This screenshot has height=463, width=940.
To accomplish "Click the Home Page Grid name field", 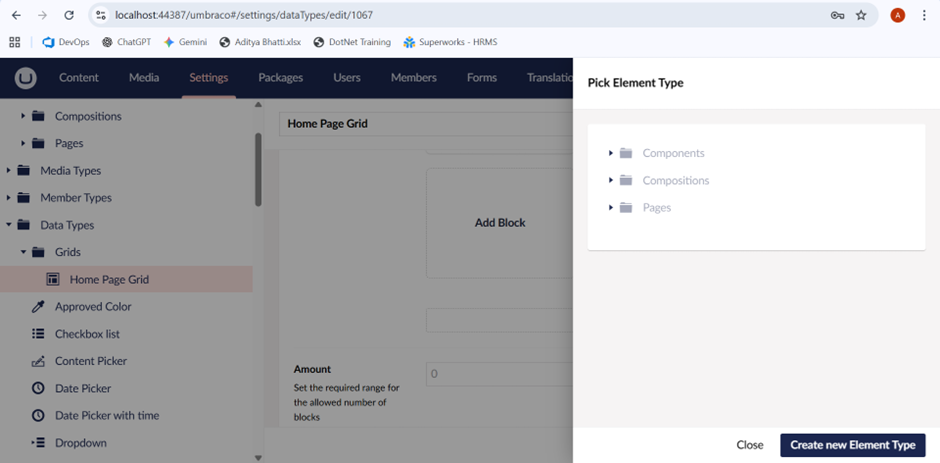I will (x=420, y=124).
